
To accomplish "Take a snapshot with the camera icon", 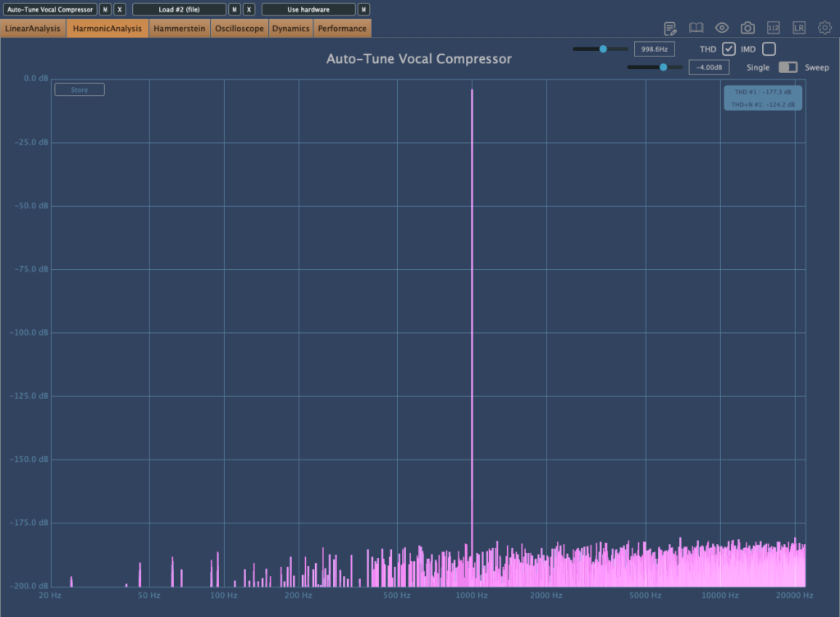I will point(747,28).
